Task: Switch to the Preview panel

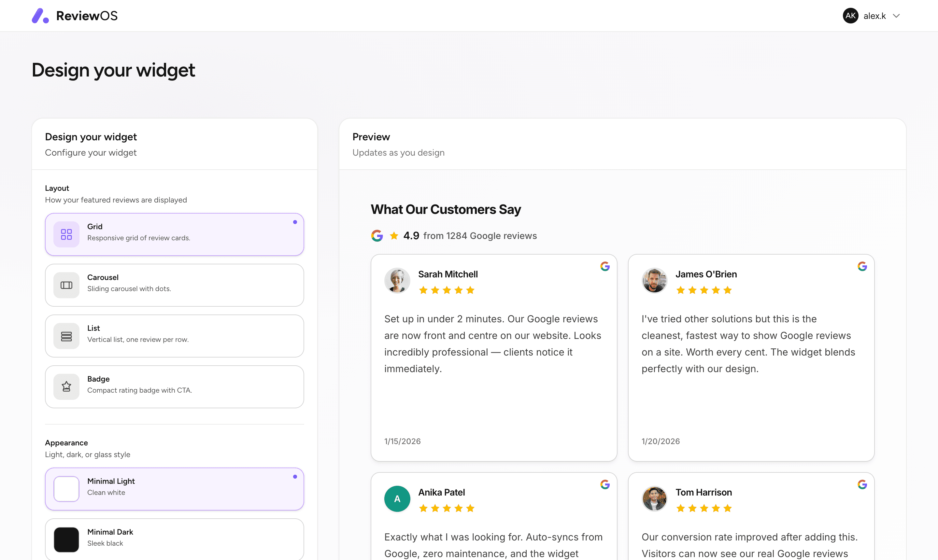Action: [371, 137]
